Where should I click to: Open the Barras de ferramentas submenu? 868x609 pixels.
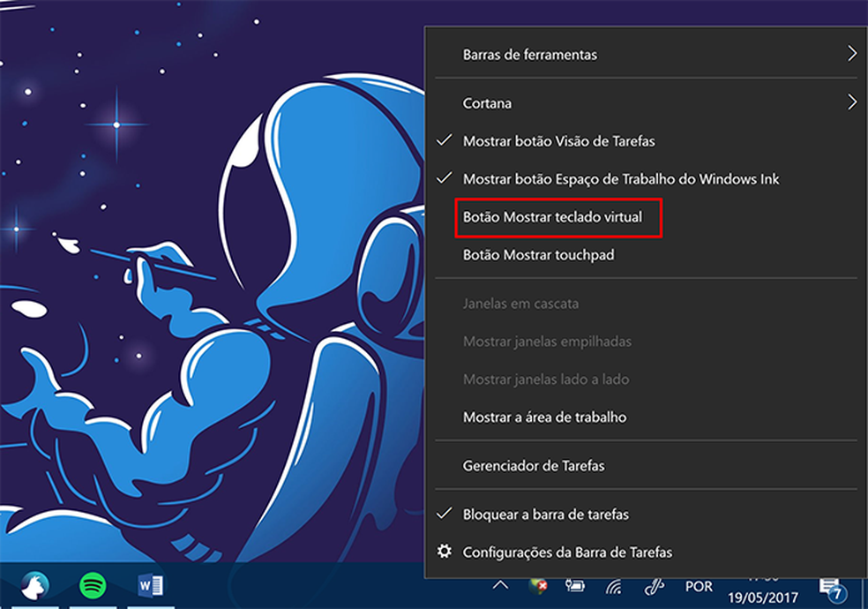pyautogui.click(x=646, y=54)
